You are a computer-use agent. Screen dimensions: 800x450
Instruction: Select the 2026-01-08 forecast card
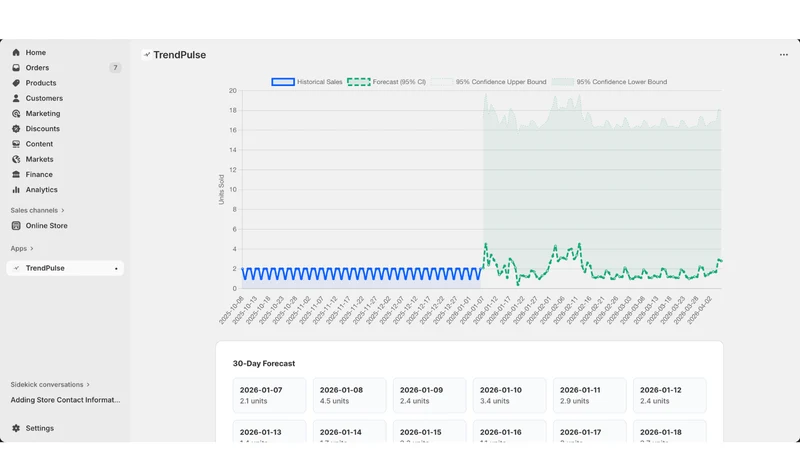coord(349,395)
